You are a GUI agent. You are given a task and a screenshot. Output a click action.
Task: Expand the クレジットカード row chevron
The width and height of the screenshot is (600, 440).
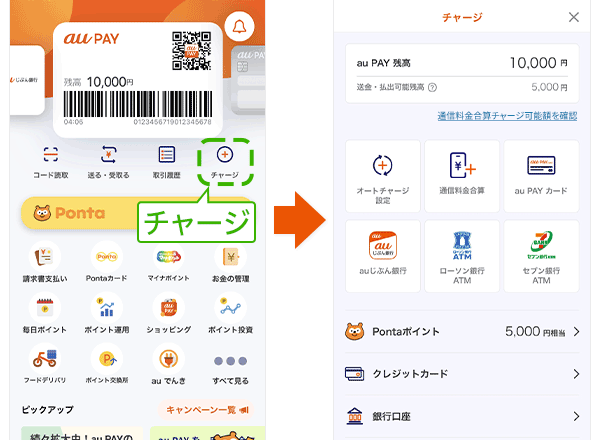(576, 374)
